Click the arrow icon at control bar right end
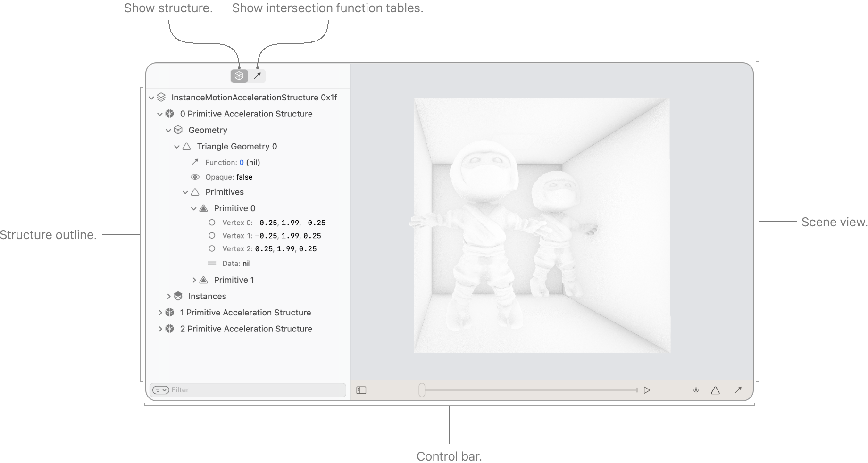 [738, 390]
